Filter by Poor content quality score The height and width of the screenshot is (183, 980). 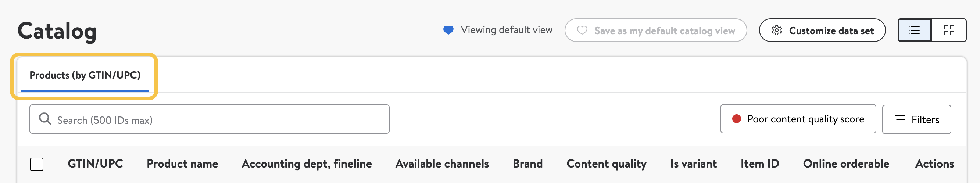[798, 119]
